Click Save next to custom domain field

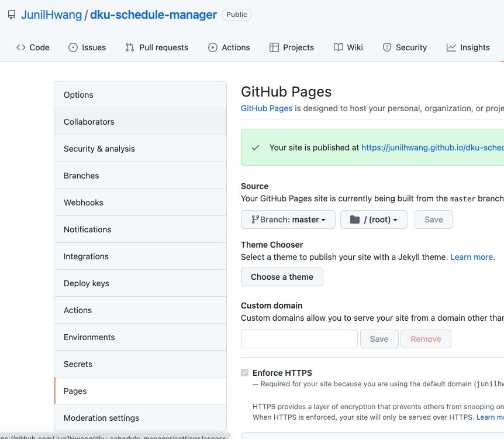(379, 339)
